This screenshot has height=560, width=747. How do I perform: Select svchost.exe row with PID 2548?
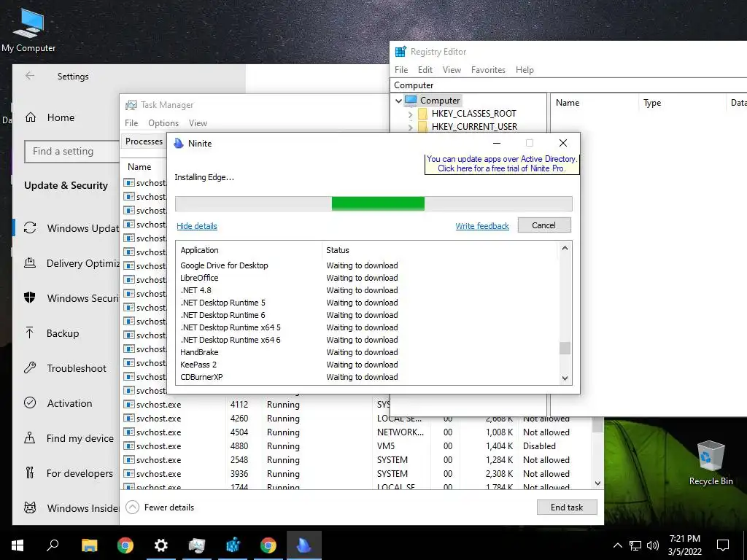pos(357,460)
